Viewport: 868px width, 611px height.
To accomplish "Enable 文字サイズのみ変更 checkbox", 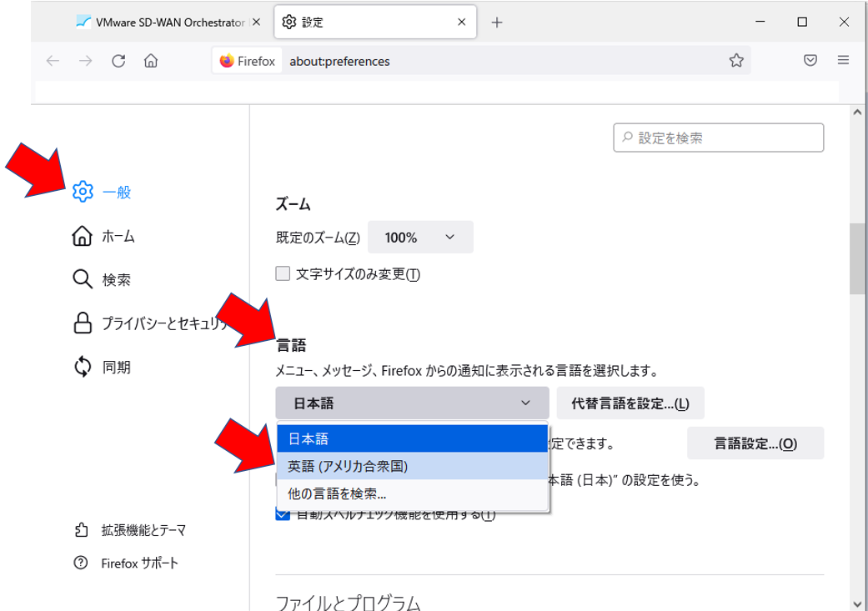I will pos(283,273).
